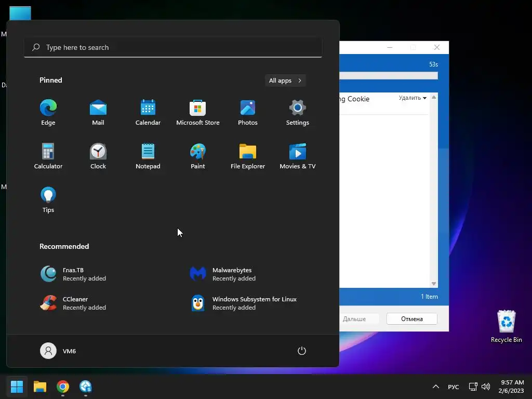The width and height of the screenshot is (532, 399).
Task: Switch the РУС input language indicator
Action: pyautogui.click(x=453, y=387)
